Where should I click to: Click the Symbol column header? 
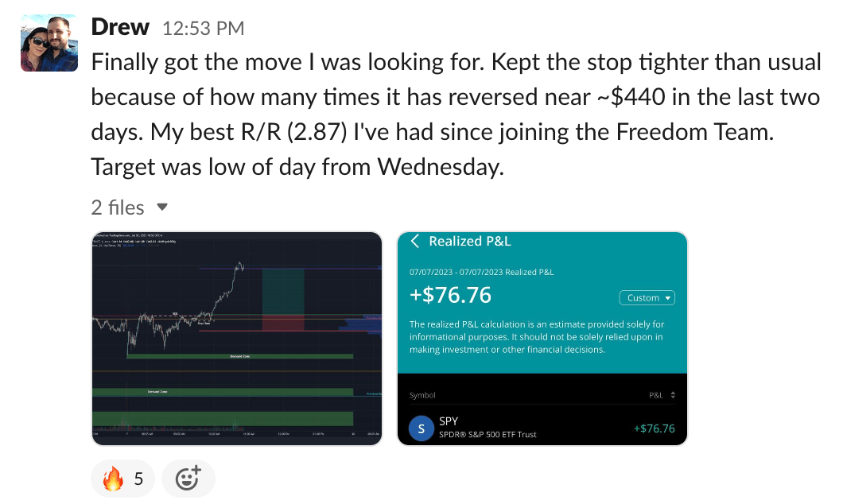click(422, 395)
